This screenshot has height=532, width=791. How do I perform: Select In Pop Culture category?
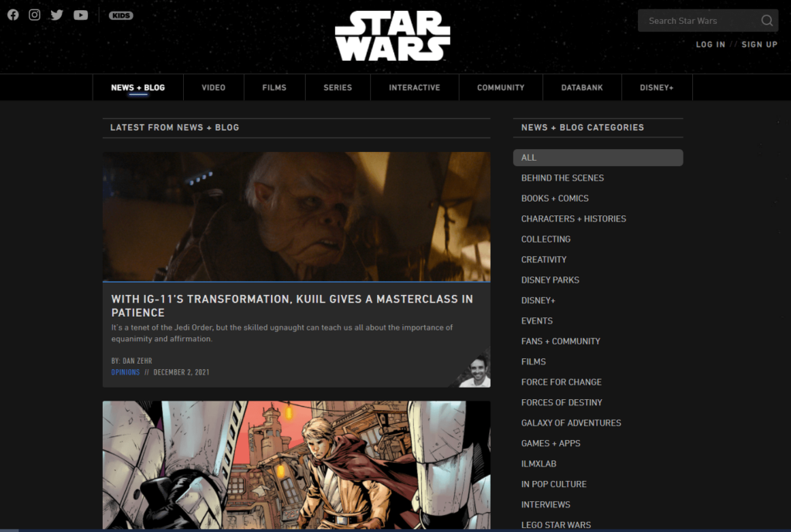click(x=553, y=484)
